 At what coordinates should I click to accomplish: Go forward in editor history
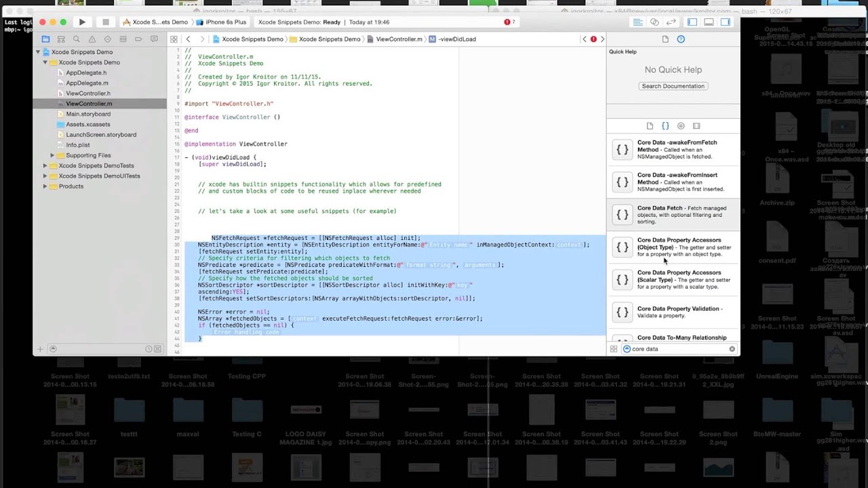(x=202, y=39)
